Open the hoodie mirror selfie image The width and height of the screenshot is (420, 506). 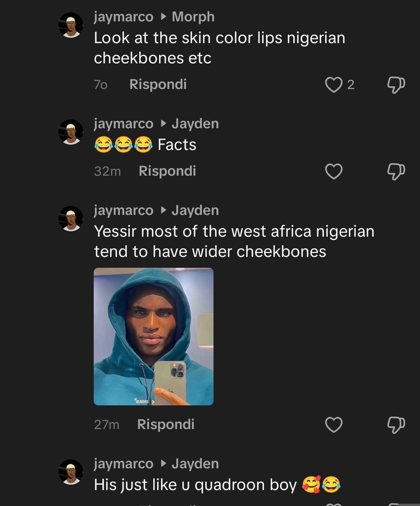[x=154, y=337]
